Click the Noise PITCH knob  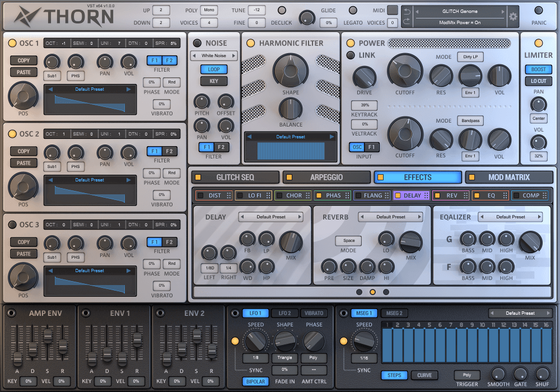pos(202,102)
